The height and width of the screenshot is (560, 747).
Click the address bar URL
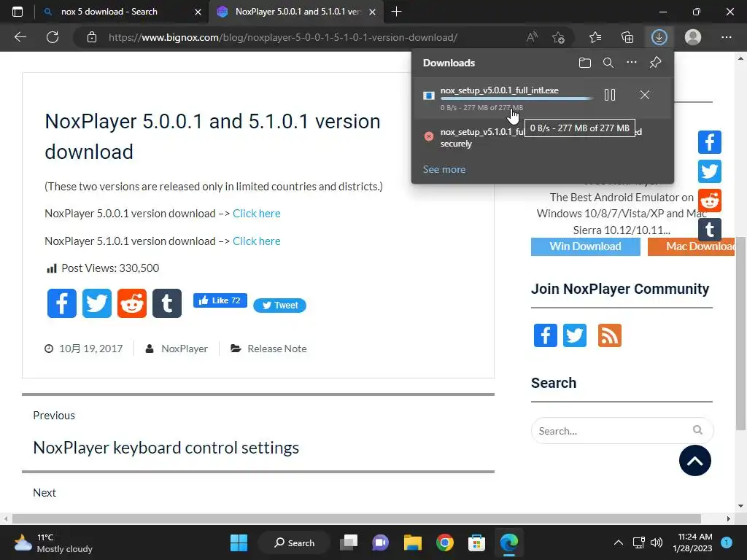pyautogui.click(x=283, y=37)
